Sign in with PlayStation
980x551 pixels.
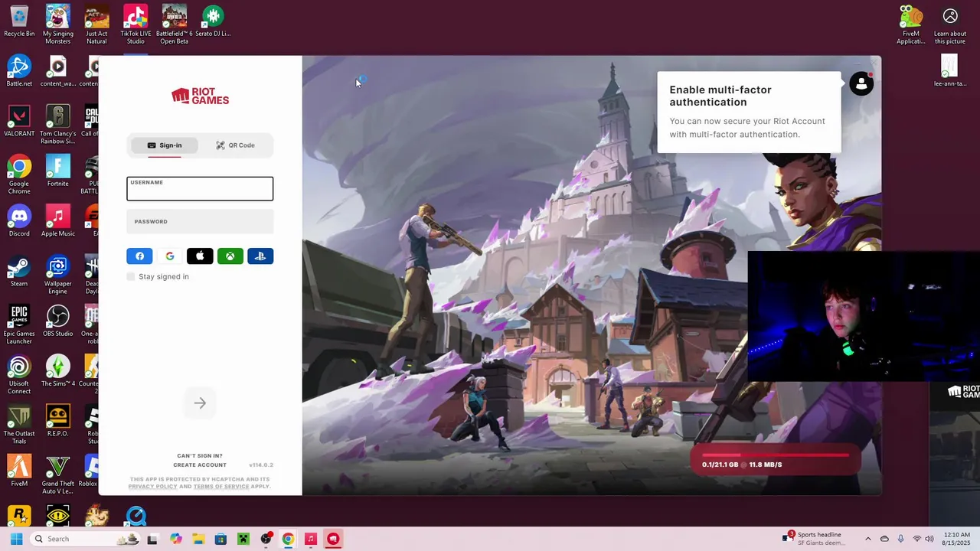click(x=260, y=256)
